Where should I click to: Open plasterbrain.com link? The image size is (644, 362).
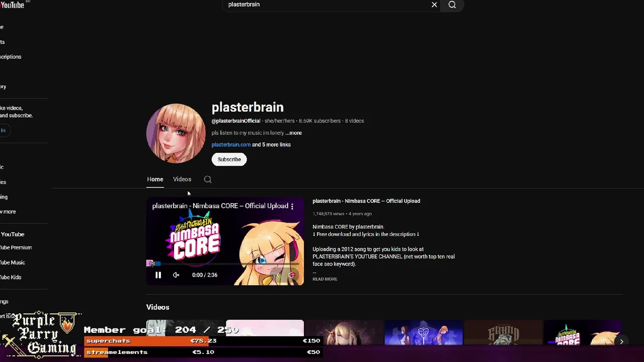point(231,145)
